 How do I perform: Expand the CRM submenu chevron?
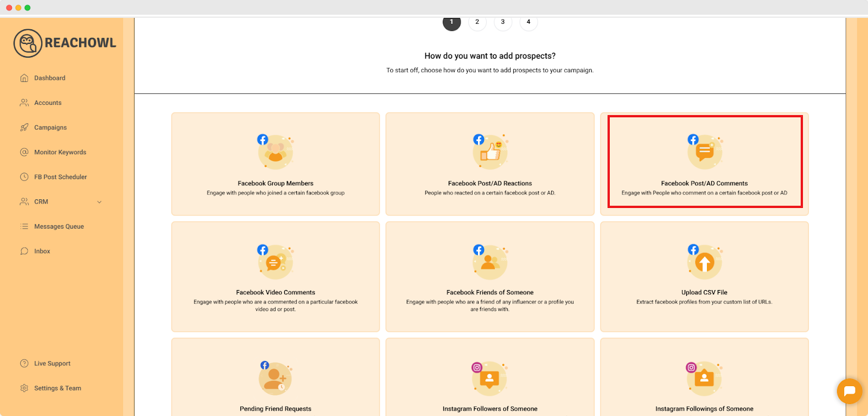click(x=99, y=202)
